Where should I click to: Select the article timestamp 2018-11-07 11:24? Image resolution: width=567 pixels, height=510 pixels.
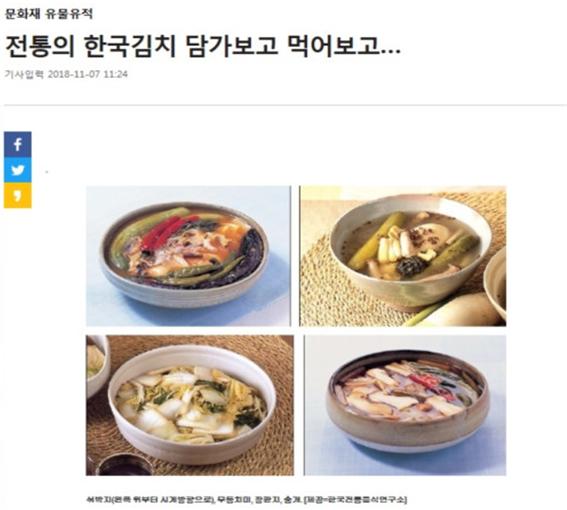pyautogui.click(x=88, y=75)
